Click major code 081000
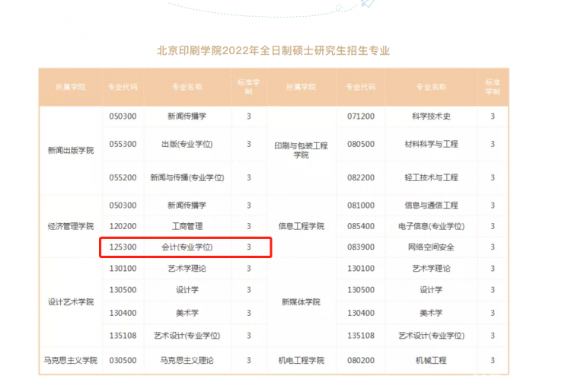Screen dimensions: 571x392 361,206
